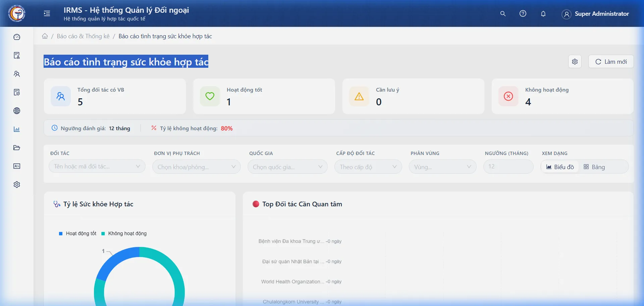Expand the Cấp độ đối tác dropdown
Viewport: 644px width, 306px height.
pos(368,167)
